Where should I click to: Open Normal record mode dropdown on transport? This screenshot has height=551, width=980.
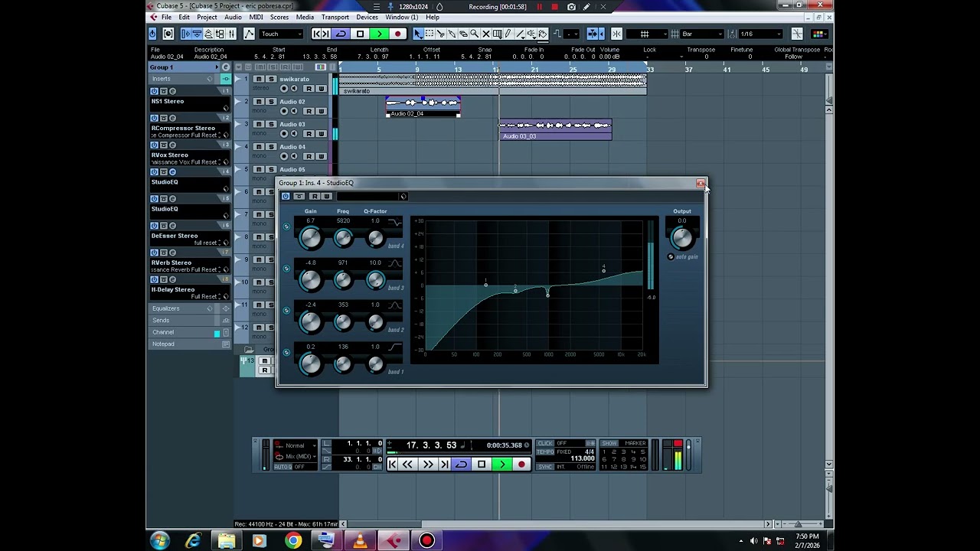pyautogui.click(x=296, y=445)
